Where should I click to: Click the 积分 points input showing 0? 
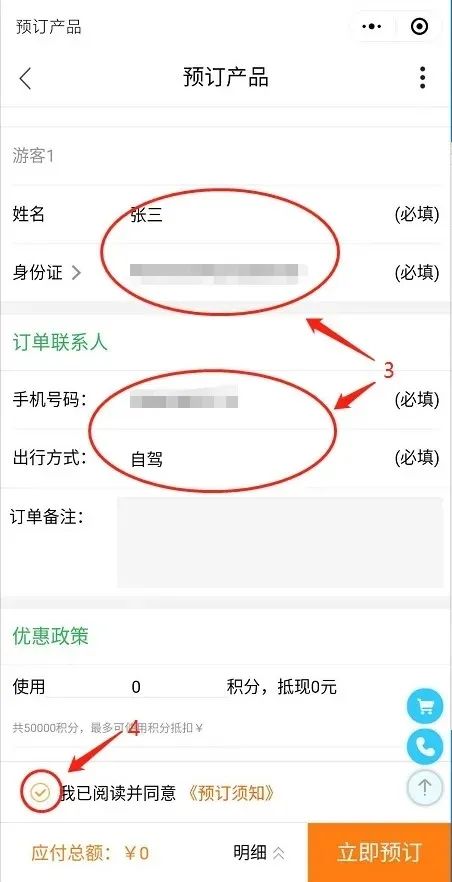[136, 687]
